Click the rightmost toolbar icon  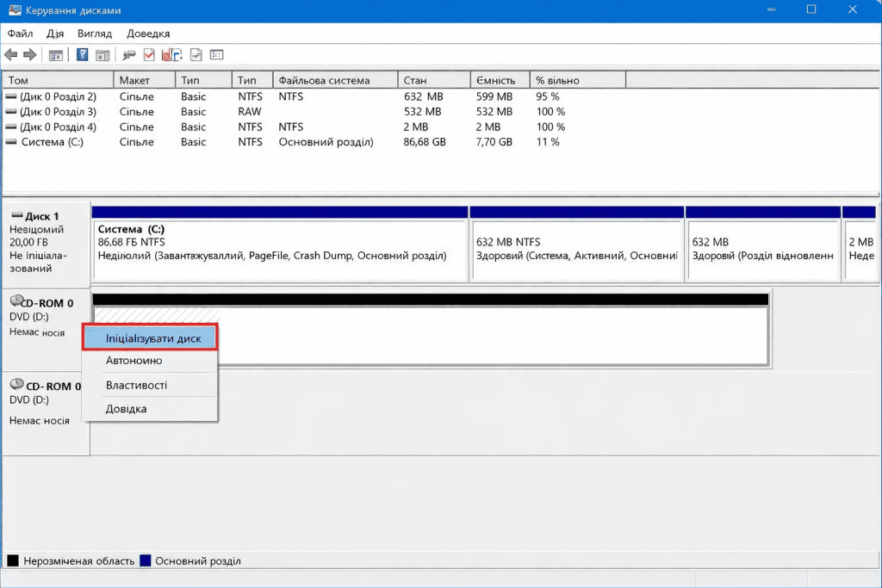(216, 55)
